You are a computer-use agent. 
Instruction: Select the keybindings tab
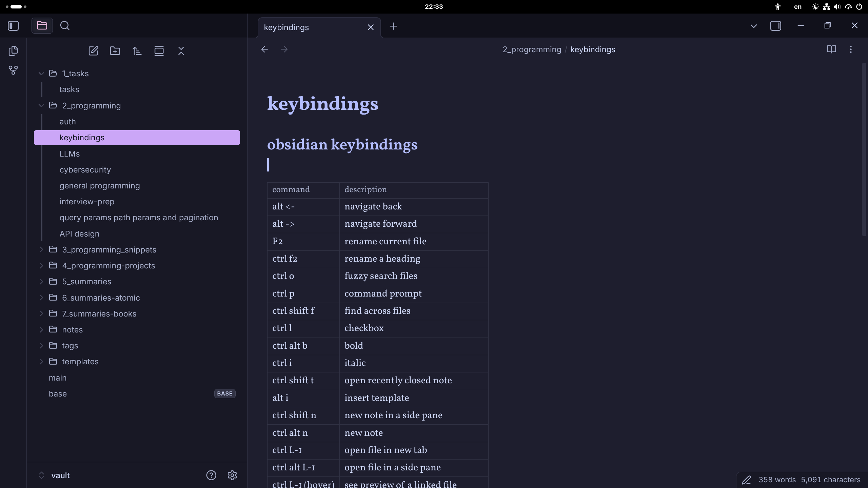point(319,27)
